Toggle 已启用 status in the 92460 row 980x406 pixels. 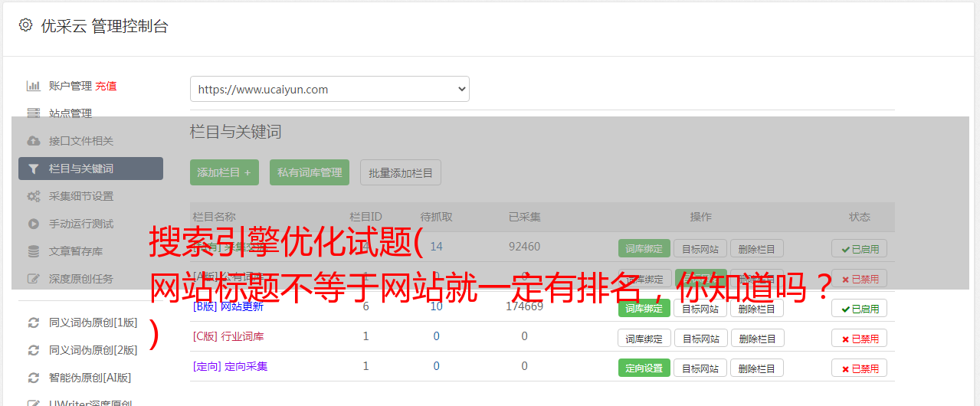tap(859, 248)
